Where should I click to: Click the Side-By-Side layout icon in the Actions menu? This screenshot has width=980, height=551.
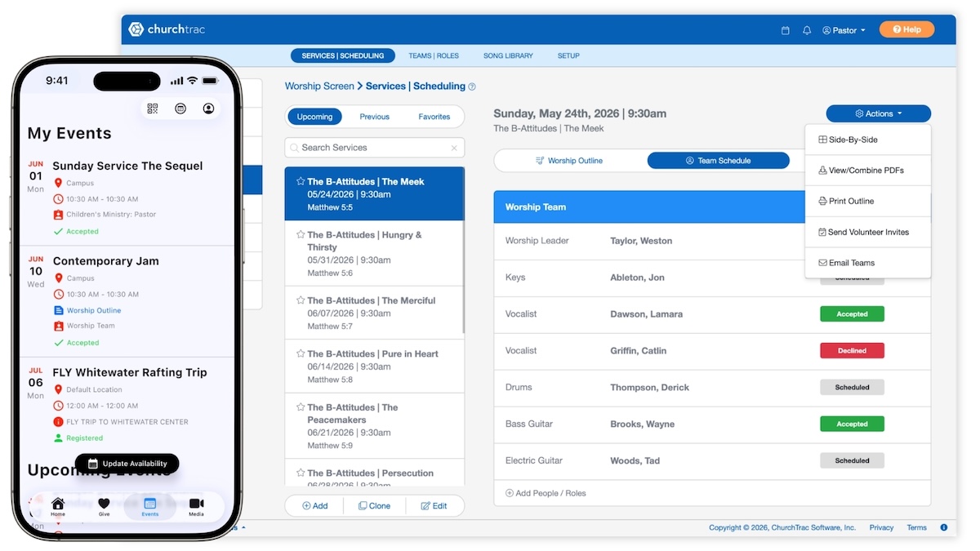click(x=822, y=140)
